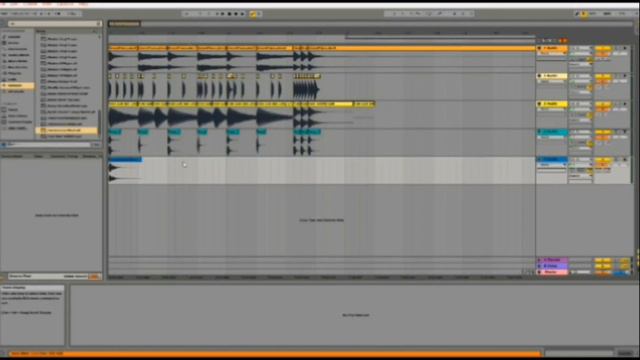Open the Drums category in browser sidebar
The width and height of the screenshot is (640, 360).
tap(14, 43)
